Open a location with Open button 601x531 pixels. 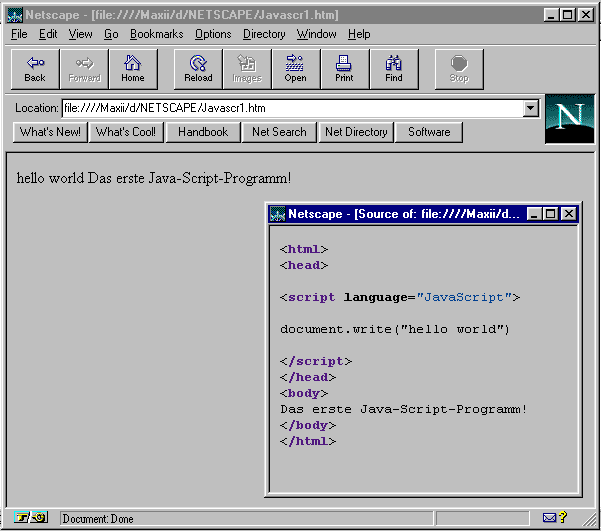click(x=296, y=69)
